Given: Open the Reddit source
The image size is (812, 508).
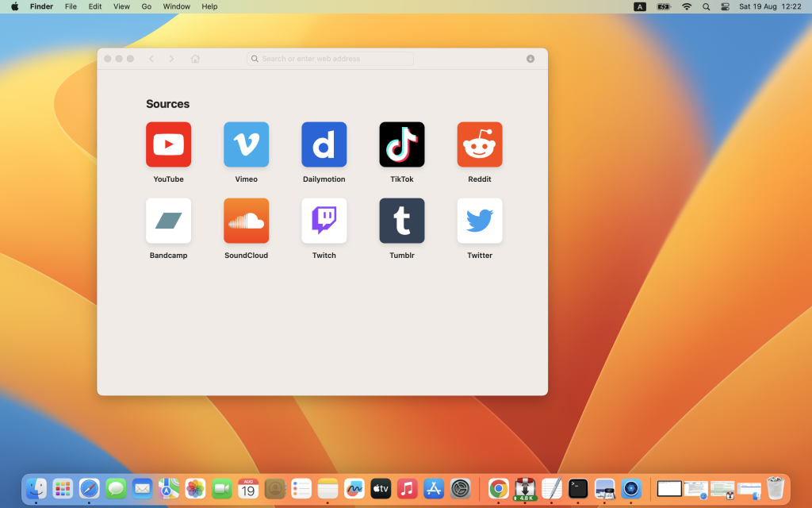Looking at the screenshot, I should pos(480,144).
